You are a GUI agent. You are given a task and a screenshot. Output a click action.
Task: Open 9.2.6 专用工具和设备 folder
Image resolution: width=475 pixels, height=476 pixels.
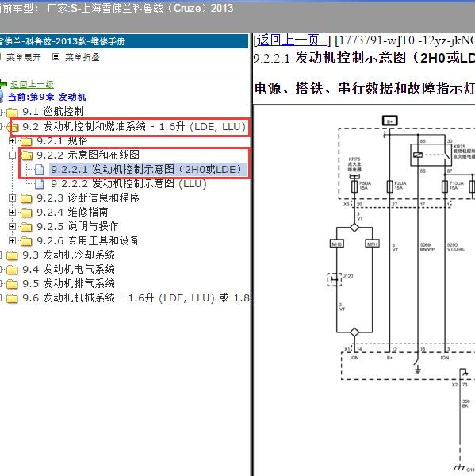(88, 240)
